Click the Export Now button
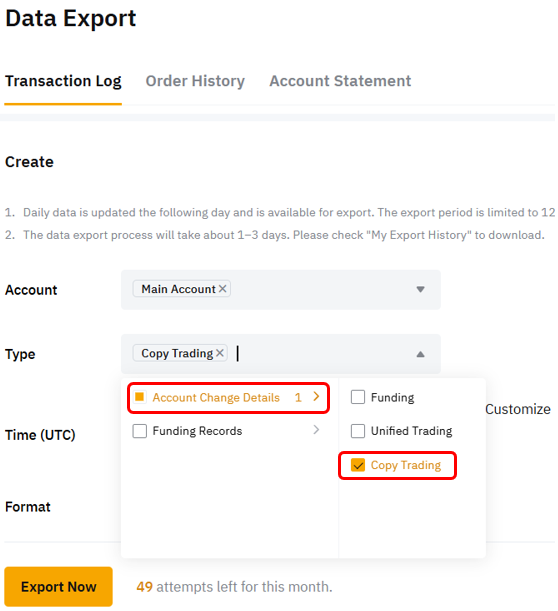This screenshot has height=611, width=558. 58,586
